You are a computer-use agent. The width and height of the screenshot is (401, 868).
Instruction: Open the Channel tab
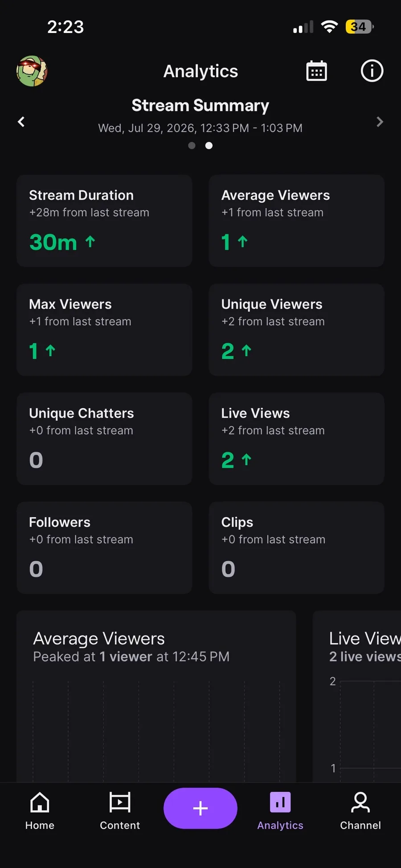(360, 810)
